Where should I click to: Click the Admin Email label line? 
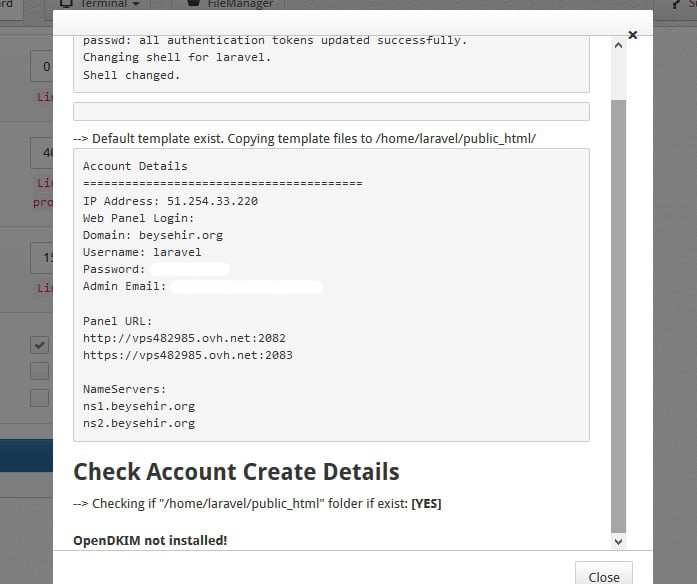point(124,286)
